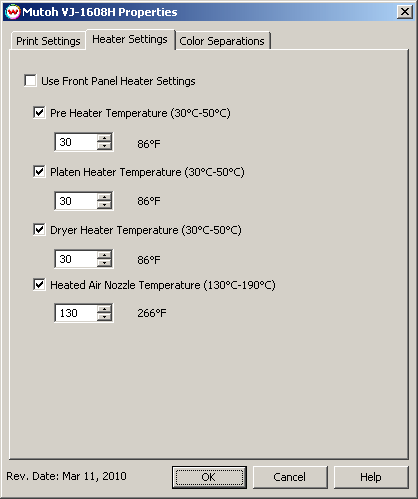Switch to the Print Settings tab
Image resolution: width=418 pixels, height=499 pixels.
coord(48,41)
